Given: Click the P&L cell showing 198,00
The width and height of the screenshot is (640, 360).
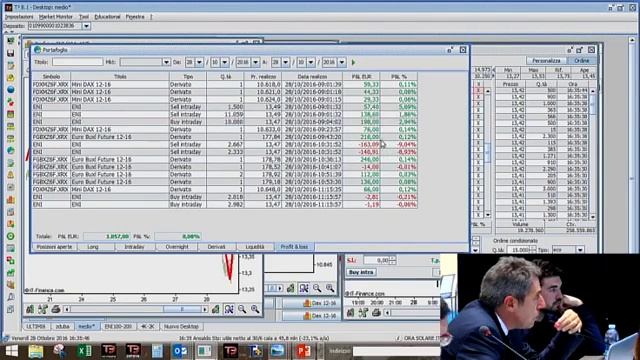Looking at the screenshot, I should 361,122.
